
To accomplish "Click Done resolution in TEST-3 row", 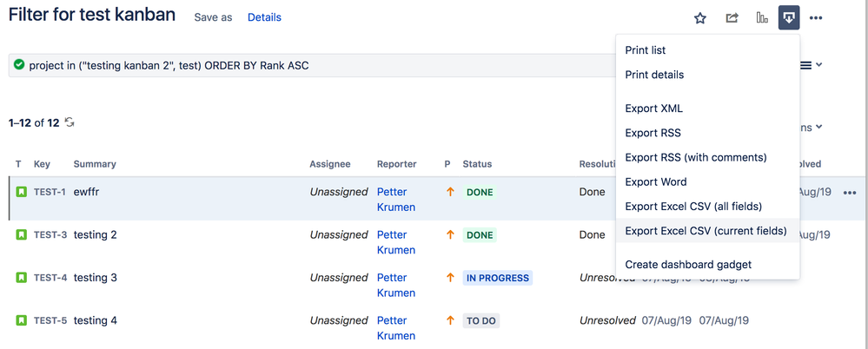I will tap(593, 234).
